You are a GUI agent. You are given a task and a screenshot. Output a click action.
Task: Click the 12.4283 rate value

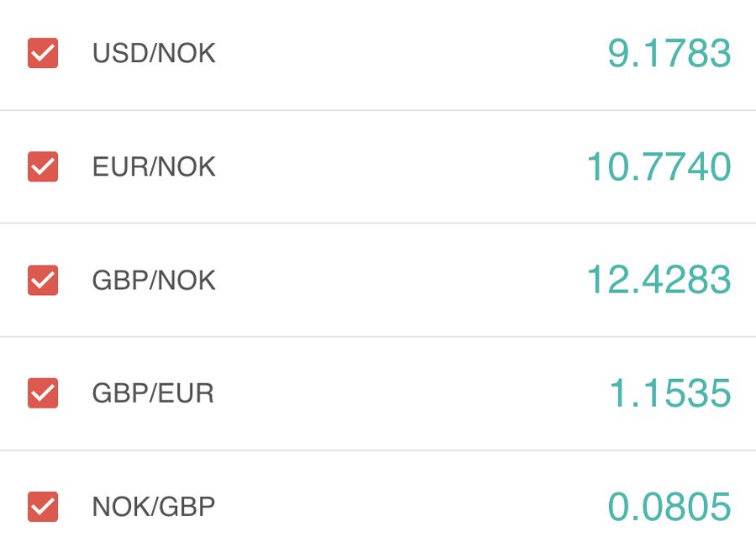tap(659, 280)
